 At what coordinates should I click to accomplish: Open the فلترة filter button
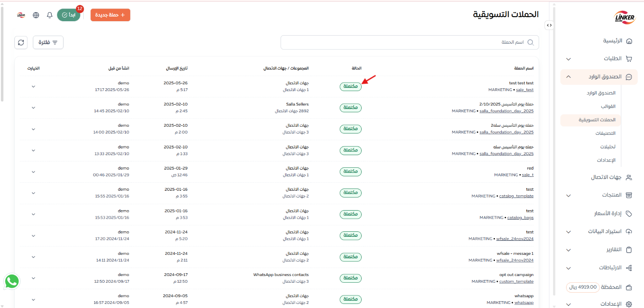(48, 42)
